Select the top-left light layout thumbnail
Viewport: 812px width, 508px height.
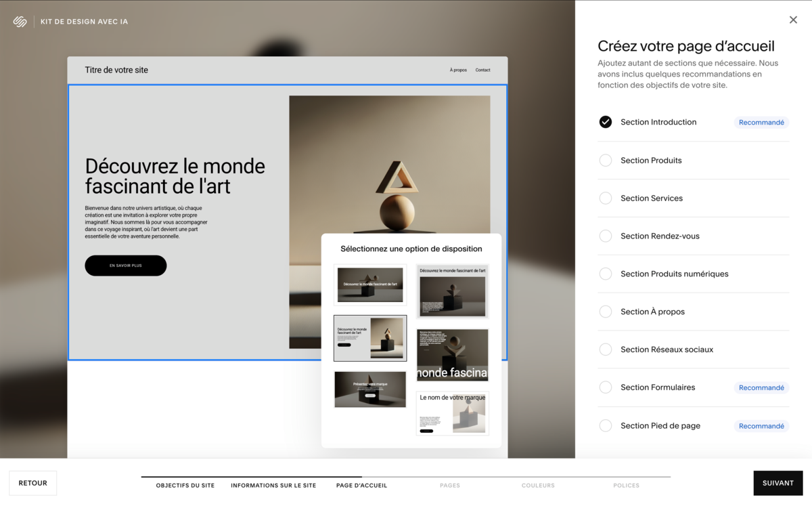(370, 284)
